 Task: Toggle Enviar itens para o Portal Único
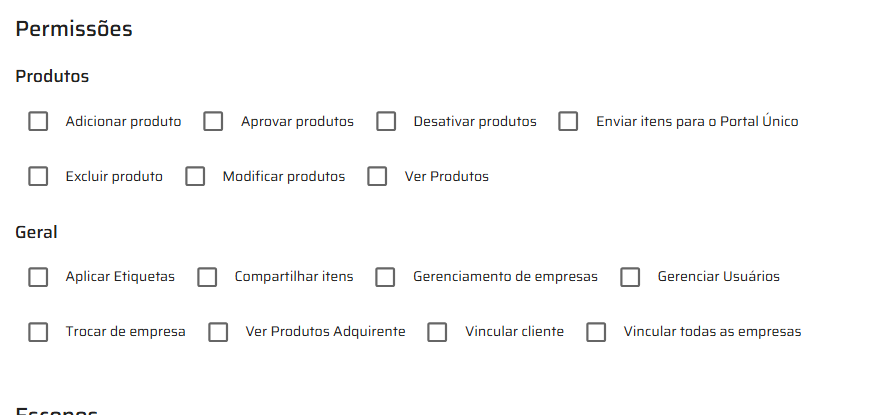click(x=568, y=122)
